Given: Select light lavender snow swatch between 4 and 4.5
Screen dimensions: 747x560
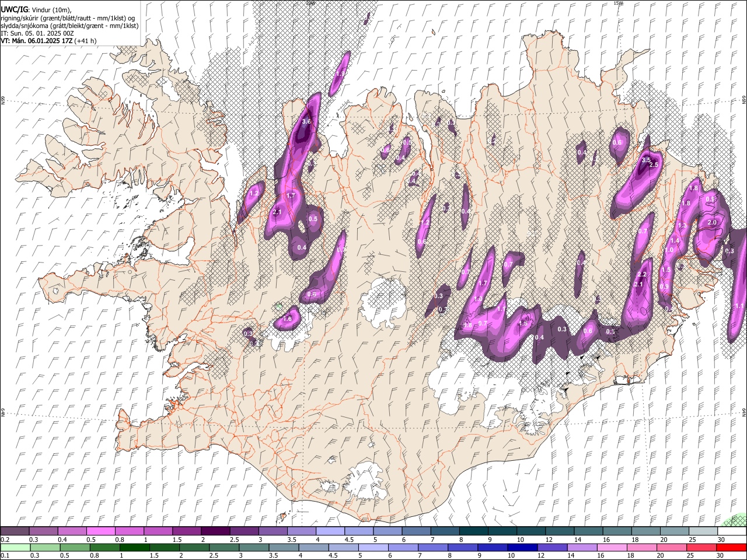Looking at the screenshot, I should 330,531.
